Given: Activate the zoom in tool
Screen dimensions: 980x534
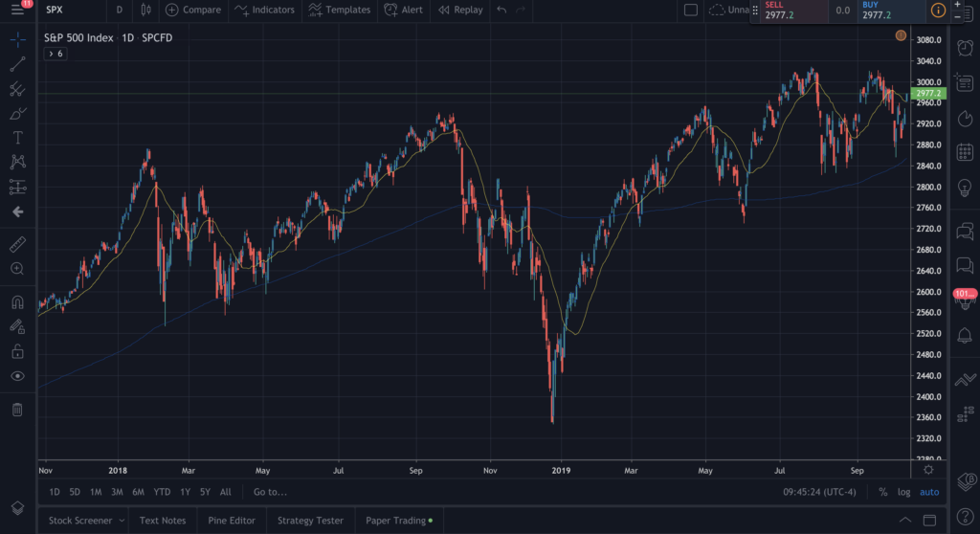Looking at the screenshot, I should (x=17, y=268).
